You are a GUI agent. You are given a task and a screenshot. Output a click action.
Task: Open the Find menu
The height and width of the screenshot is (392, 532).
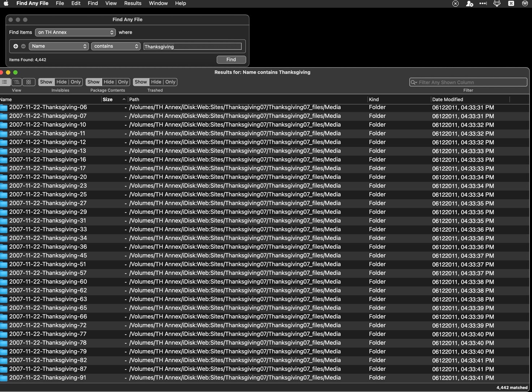click(93, 3)
